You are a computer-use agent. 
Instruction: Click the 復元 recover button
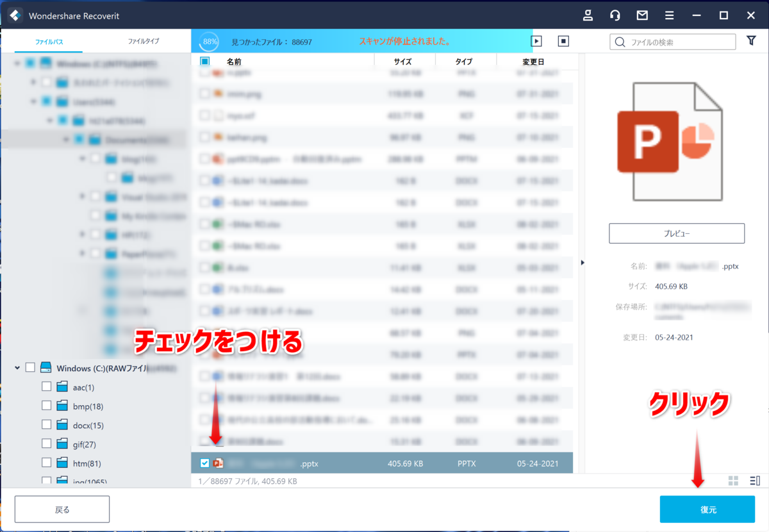707,510
